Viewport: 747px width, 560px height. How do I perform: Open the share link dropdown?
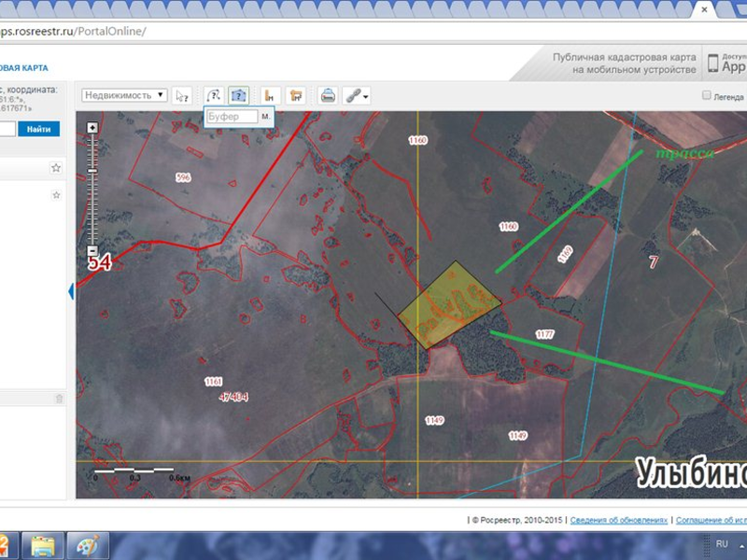pos(357,96)
